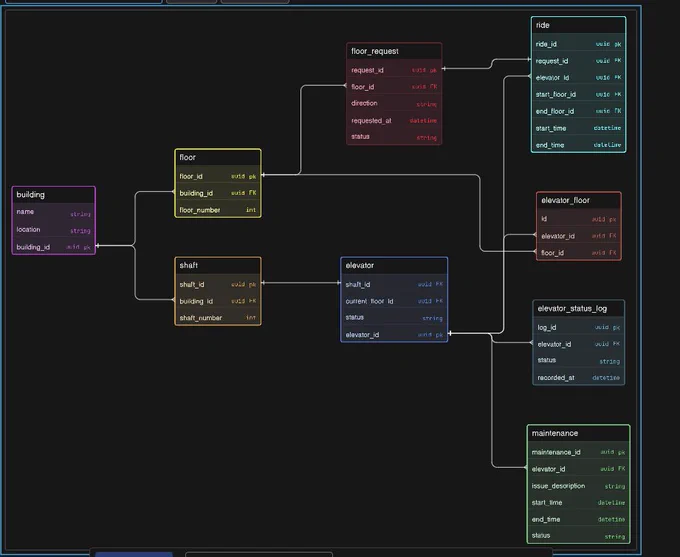Click shaft_id row in shaft table
680x557 pixels.
[x=218, y=284]
